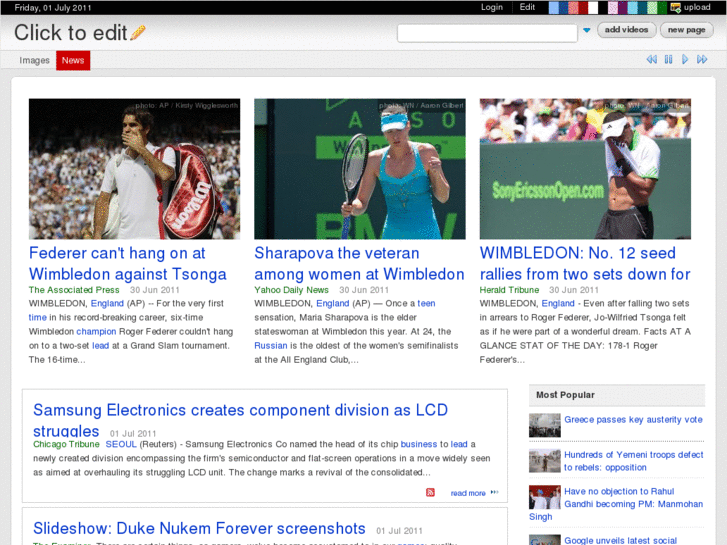Click the upload link in top bar

click(x=697, y=7)
